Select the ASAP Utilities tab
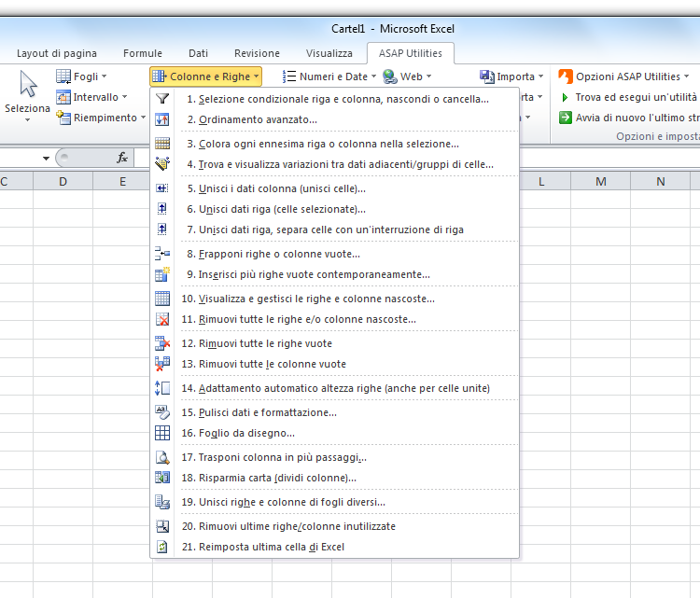This screenshot has height=598, width=700. (x=411, y=53)
